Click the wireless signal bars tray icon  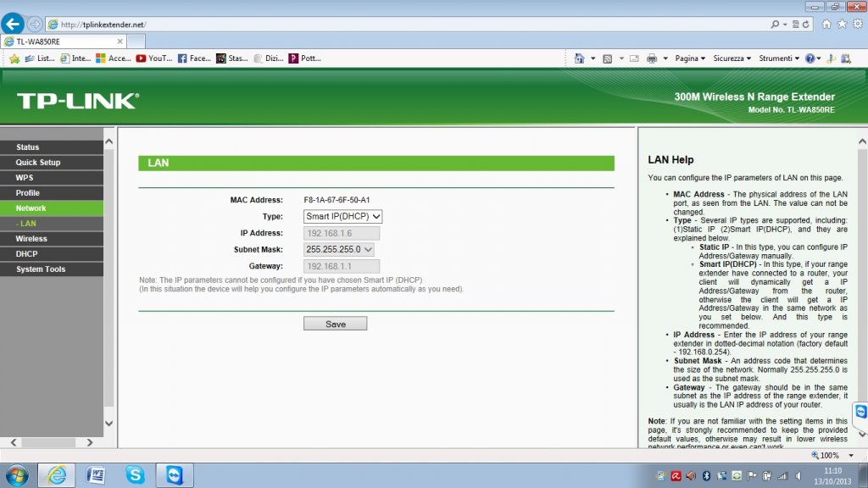point(782,476)
